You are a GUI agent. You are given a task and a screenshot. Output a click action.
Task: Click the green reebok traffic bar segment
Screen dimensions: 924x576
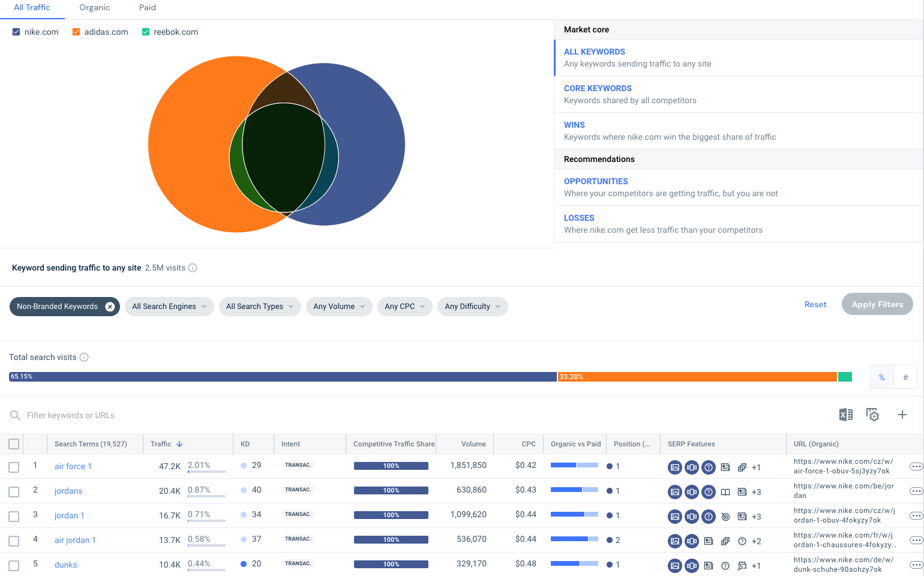pyautogui.click(x=845, y=377)
